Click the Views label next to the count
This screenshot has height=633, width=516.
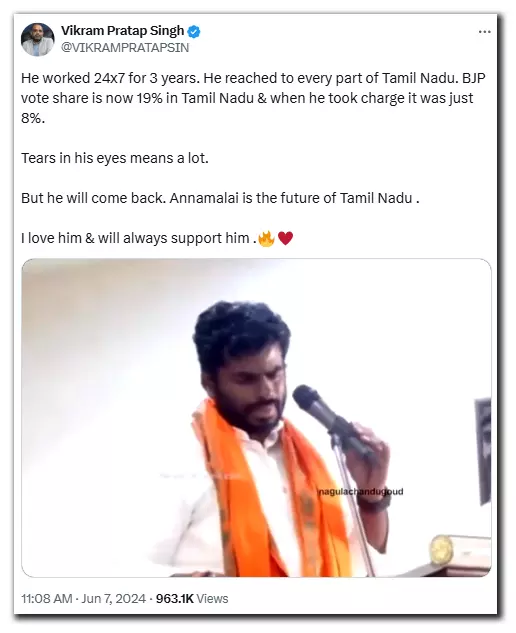(x=213, y=598)
